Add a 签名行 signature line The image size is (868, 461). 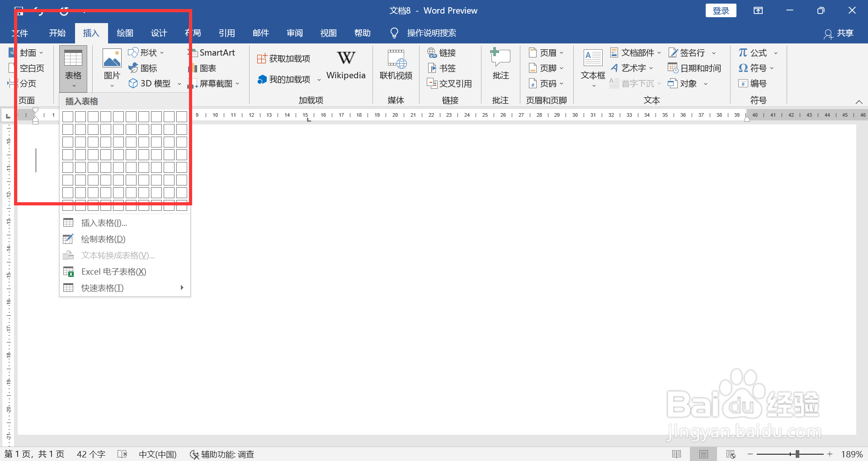[692, 53]
